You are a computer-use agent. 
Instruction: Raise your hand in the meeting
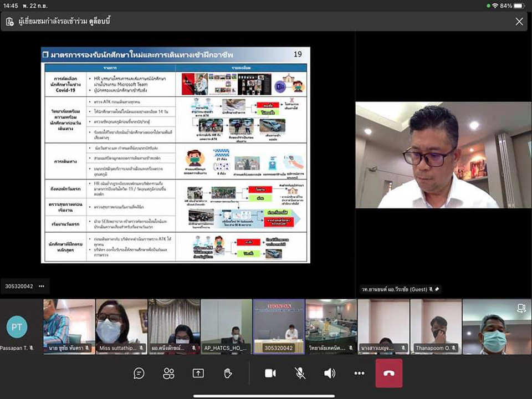pos(228,373)
